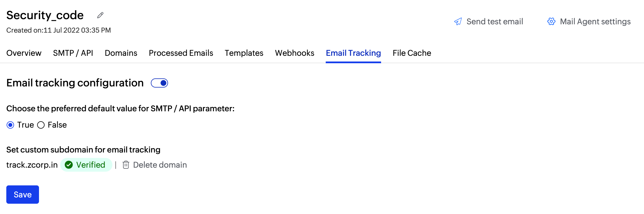Click the Save button
Image resolution: width=644 pixels, height=214 pixels.
(x=22, y=195)
